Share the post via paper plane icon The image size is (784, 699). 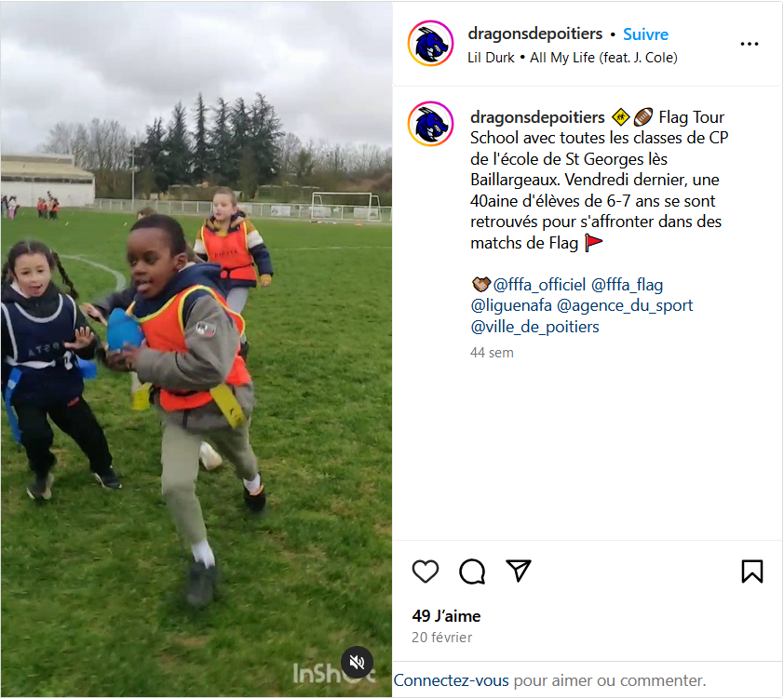(x=518, y=571)
